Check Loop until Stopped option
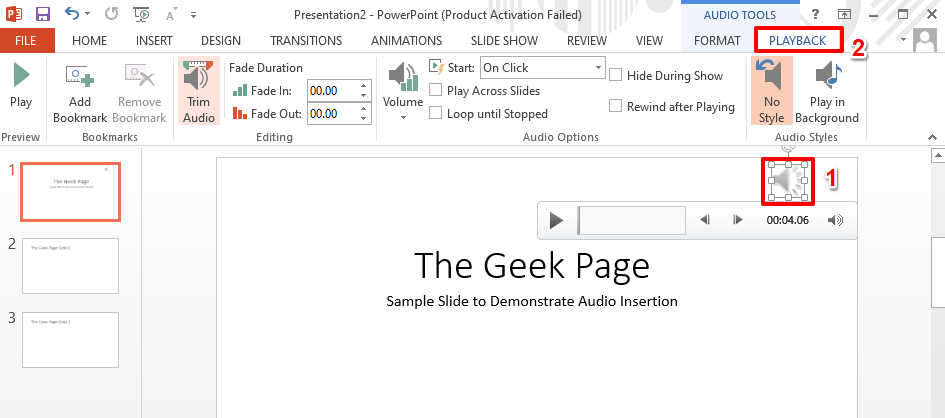945x418 pixels. [436, 113]
